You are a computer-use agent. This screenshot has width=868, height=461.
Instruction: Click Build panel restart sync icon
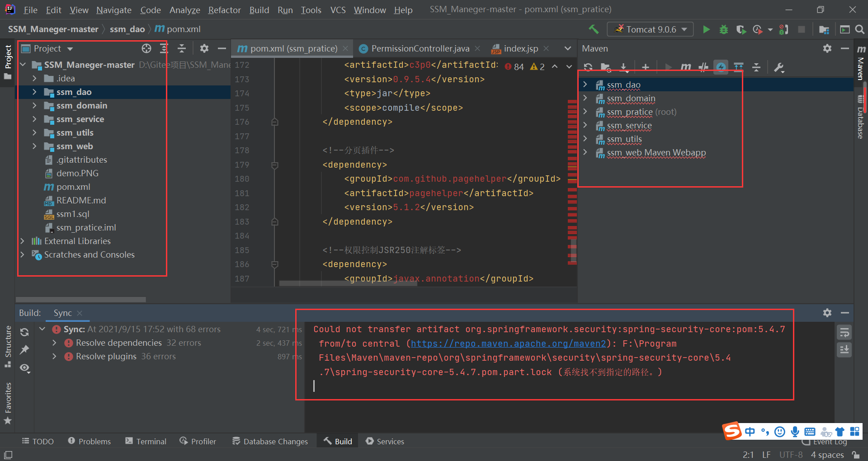(x=24, y=332)
